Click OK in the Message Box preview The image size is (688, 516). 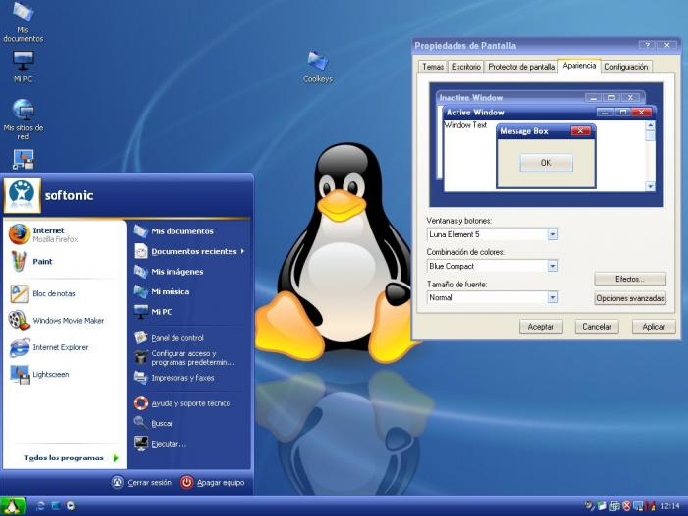pos(546,163)
